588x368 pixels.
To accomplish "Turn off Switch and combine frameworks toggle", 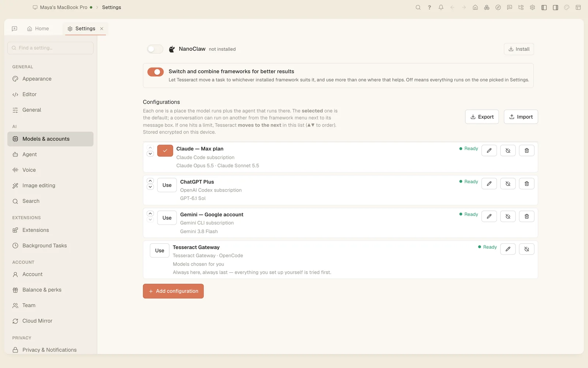I will (155, 72).
